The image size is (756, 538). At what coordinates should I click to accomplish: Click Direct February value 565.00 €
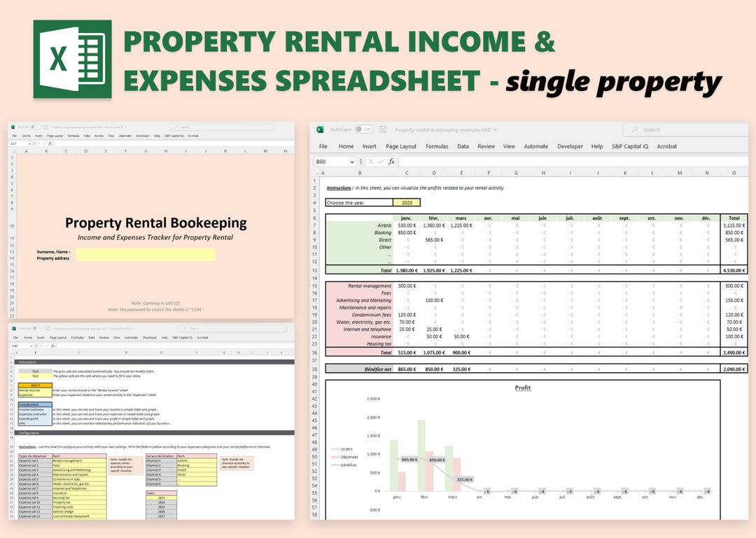tap(433, 239)
